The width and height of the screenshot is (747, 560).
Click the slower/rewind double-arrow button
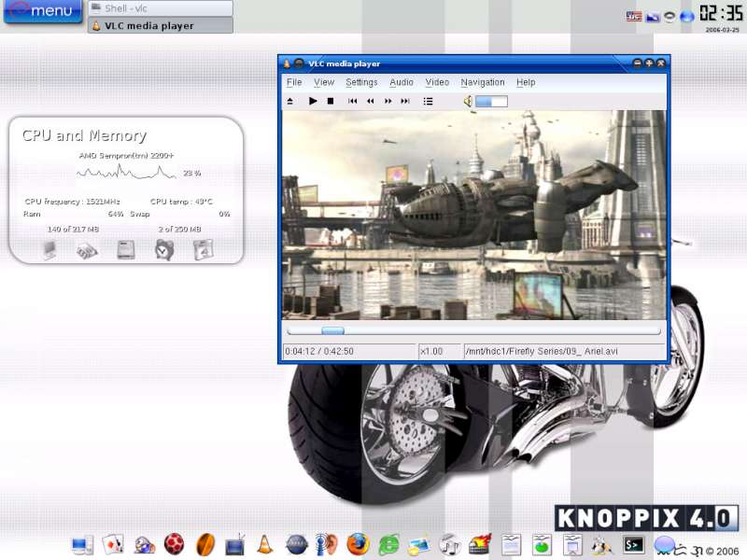[x=370, y=101]
